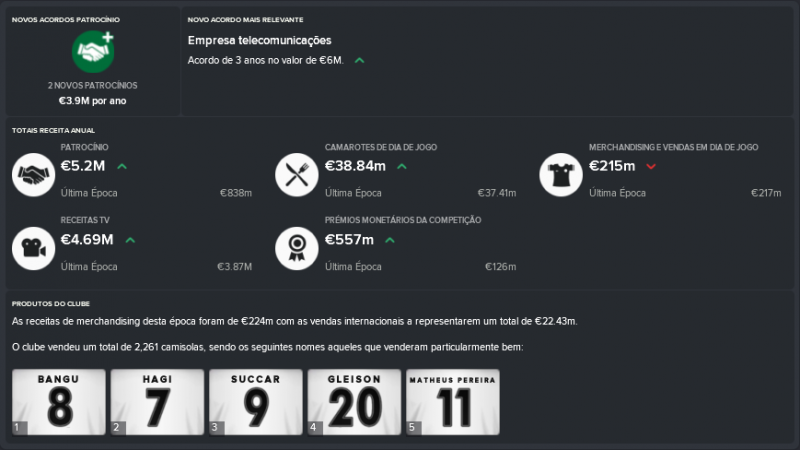
Task: Select the Gleison number 20 shirt
Action: coord(354,402)
